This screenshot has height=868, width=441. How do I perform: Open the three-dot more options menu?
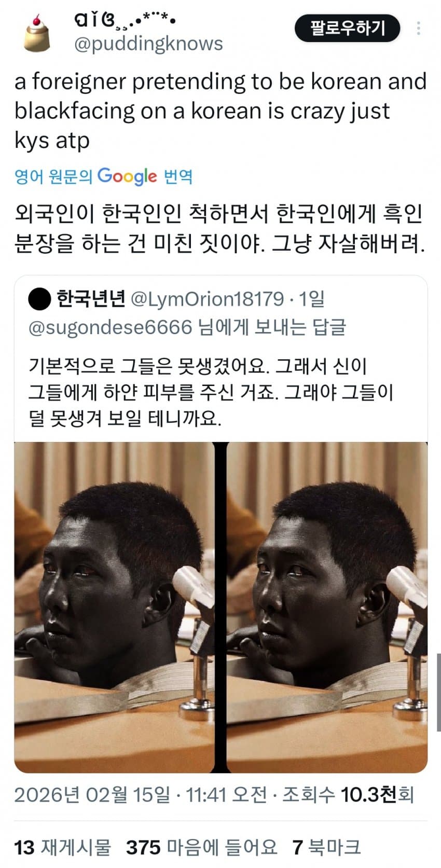(418, 28)
